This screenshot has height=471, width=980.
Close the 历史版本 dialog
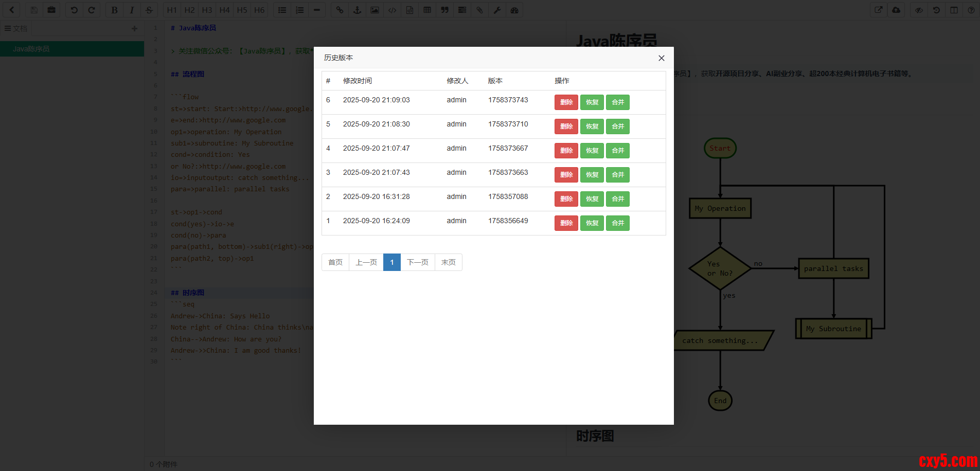(661, 58)
